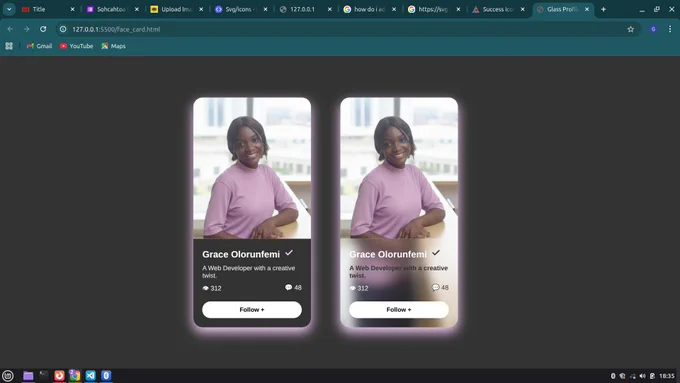Image resolution: width=680 pixels, height=383 pixels.
Task: Open the Gmail bookmark
Action: point(39,46)
